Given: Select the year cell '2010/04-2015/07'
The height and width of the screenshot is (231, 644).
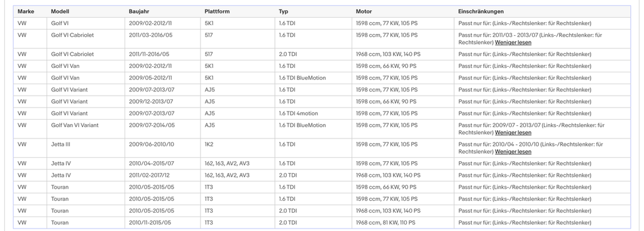Looking at the screenshot, I should (152, 164).
